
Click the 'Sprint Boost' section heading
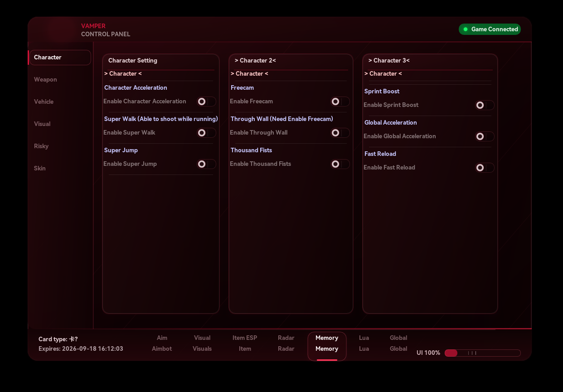(x=382, y=92)
